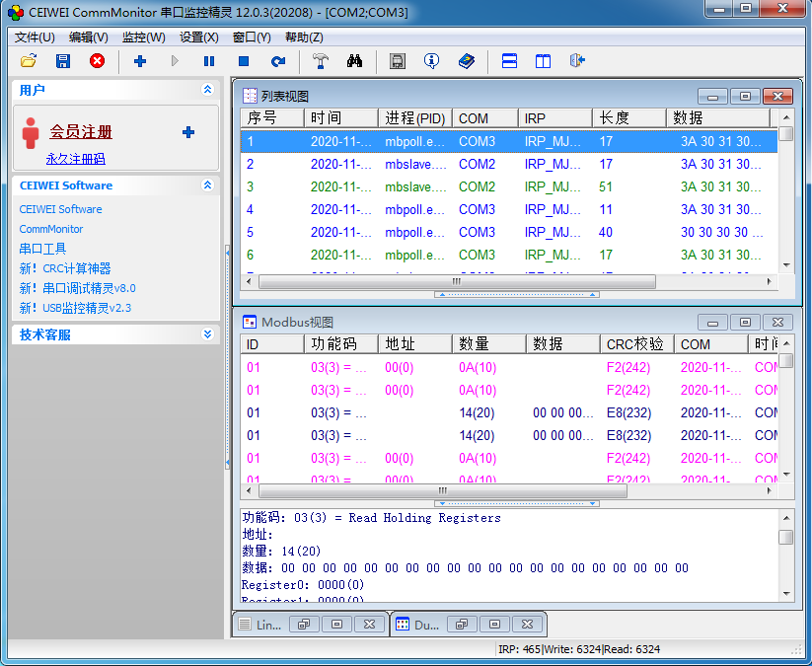Select list row 2 from mbslave COM2
This screenshot has height=666, width=812.
coord(509,164)
